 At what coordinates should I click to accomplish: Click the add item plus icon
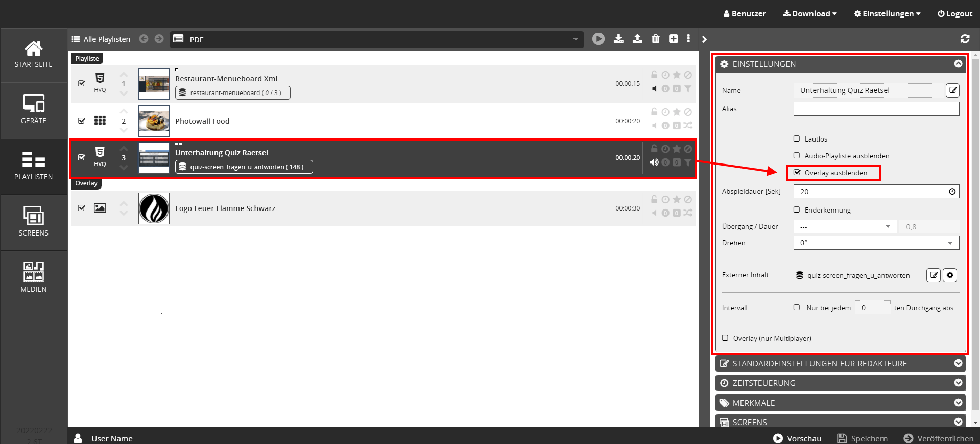[x=674, y=39]
